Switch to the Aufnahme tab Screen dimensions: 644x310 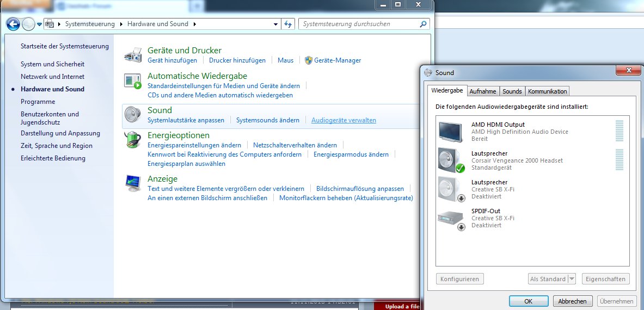[x=482, y=91]
